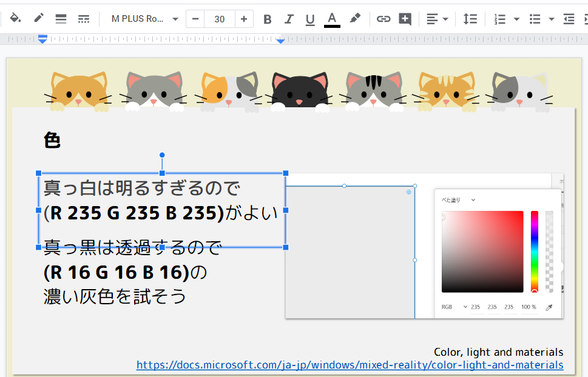Open line and paragraph spacing options
This screenshot has height=377, width=588.
point(470,19)
